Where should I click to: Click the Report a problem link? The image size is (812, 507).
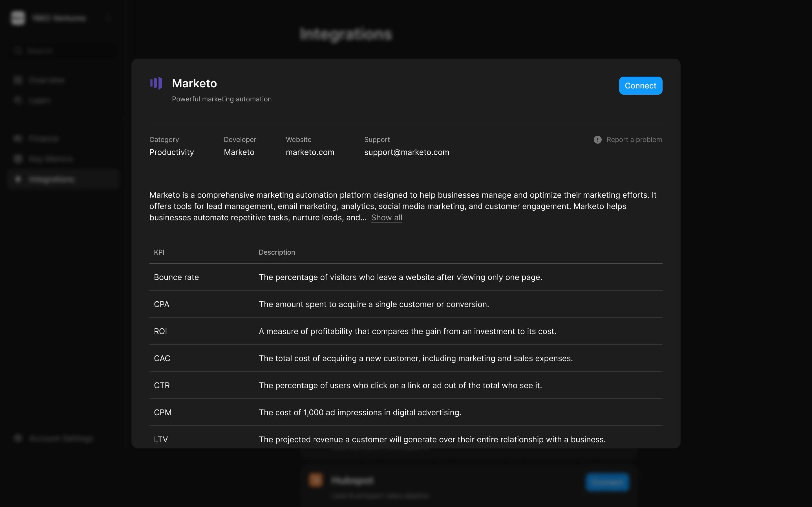click(x=634, y=140)
